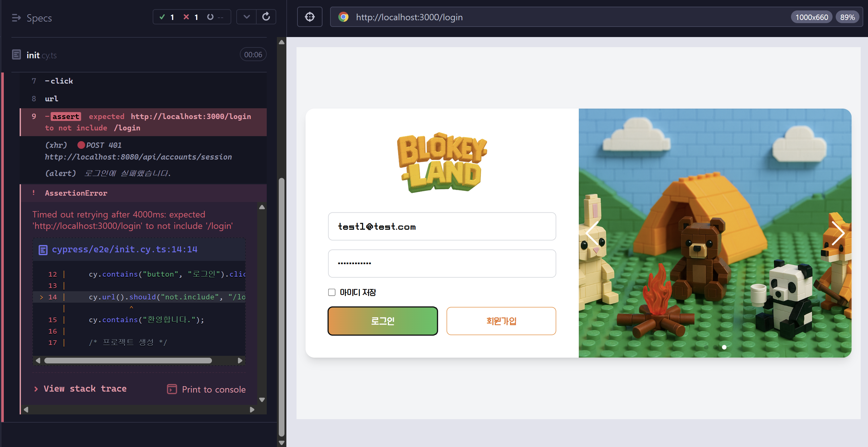Viewport: 868px width, 447px height.
Task: Open the init.cy.ts spec name
Action: pyautogui.click(x=41, y=55)
